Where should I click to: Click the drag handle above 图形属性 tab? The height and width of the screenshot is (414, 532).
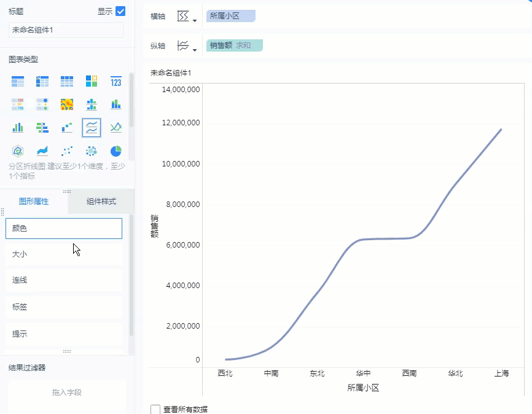tap(67, 192)
